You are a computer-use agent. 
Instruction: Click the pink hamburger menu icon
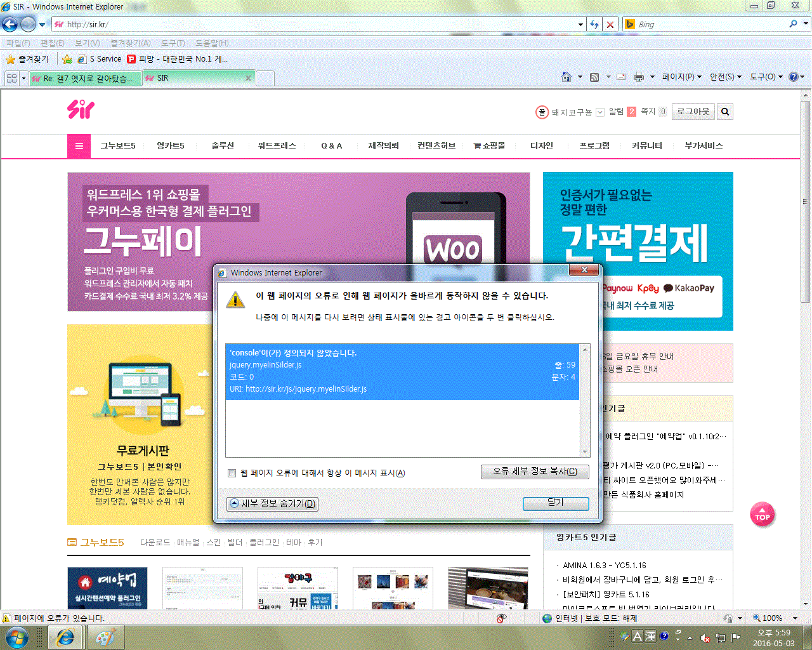79,146
